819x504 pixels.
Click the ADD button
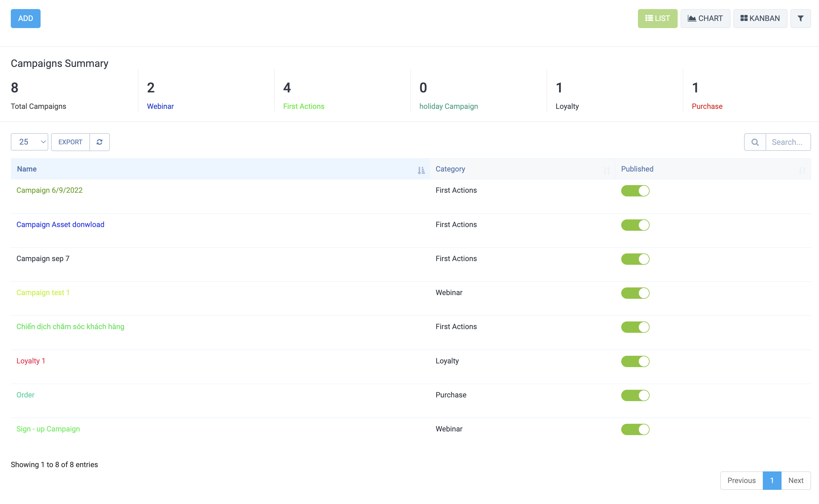(26, 19)
